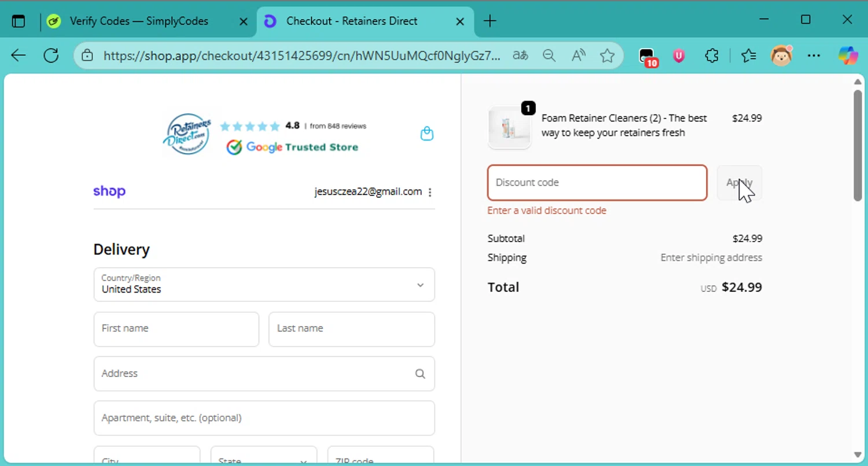Click the Apartment, suite, etc. field

click(x=264, y=418)
